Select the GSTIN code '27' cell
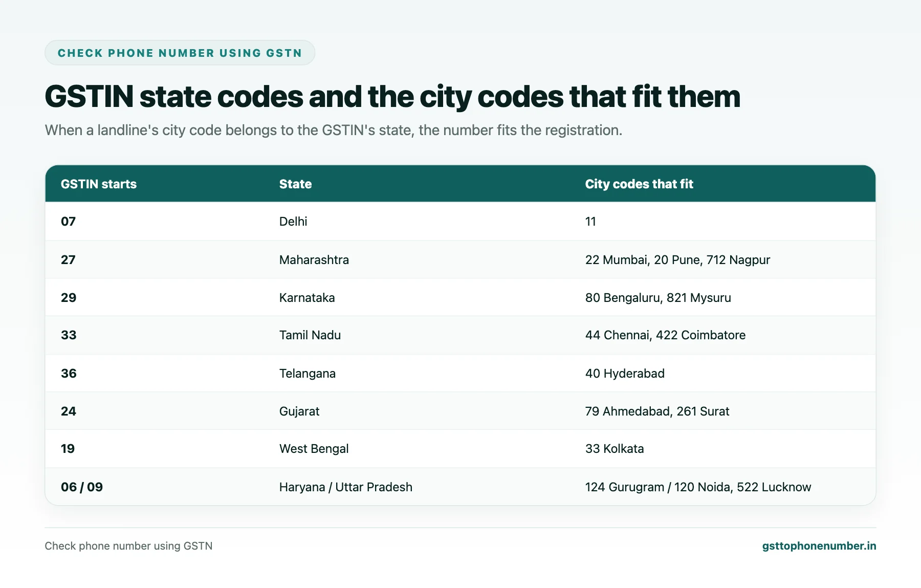This screenshot has height=588, width=921. coord(68,259)
